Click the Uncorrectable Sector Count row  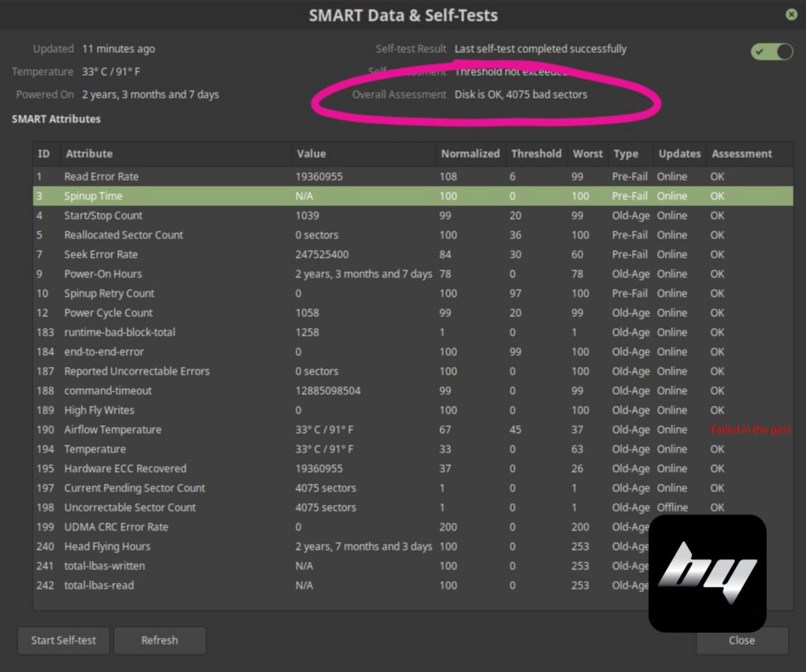click(130, 508)
